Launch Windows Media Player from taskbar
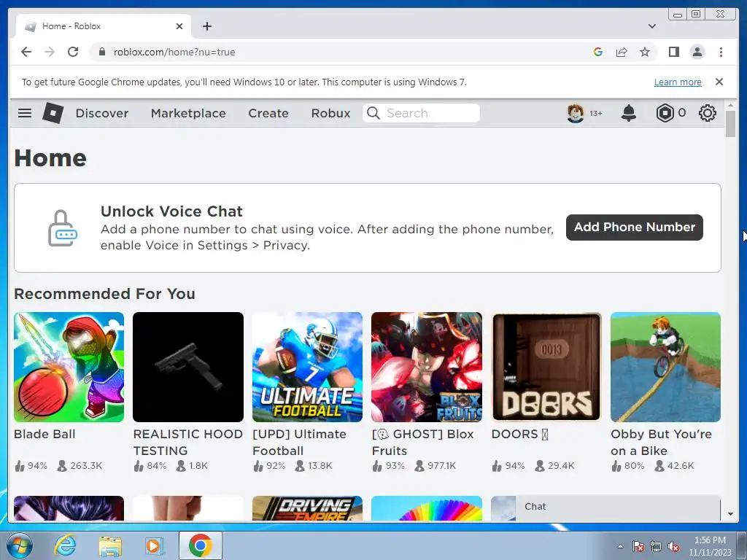Screen dimensions: 747x560 tap(154, 545)
